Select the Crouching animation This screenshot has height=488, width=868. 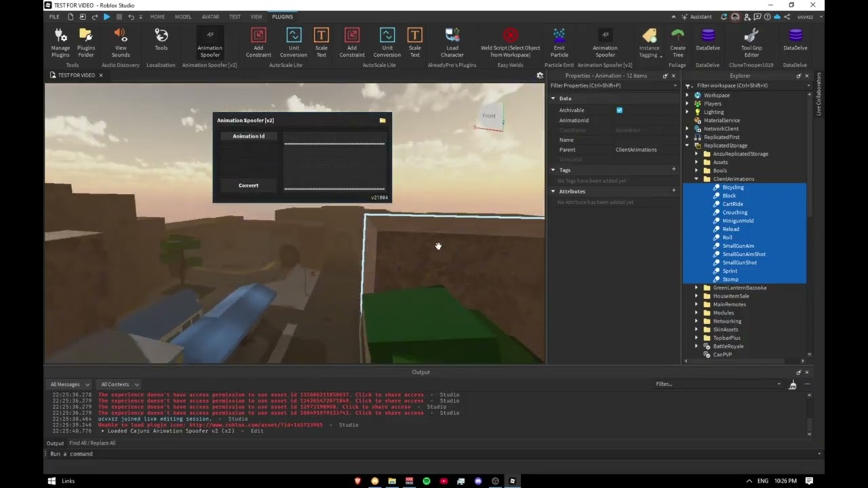(734, 212)
